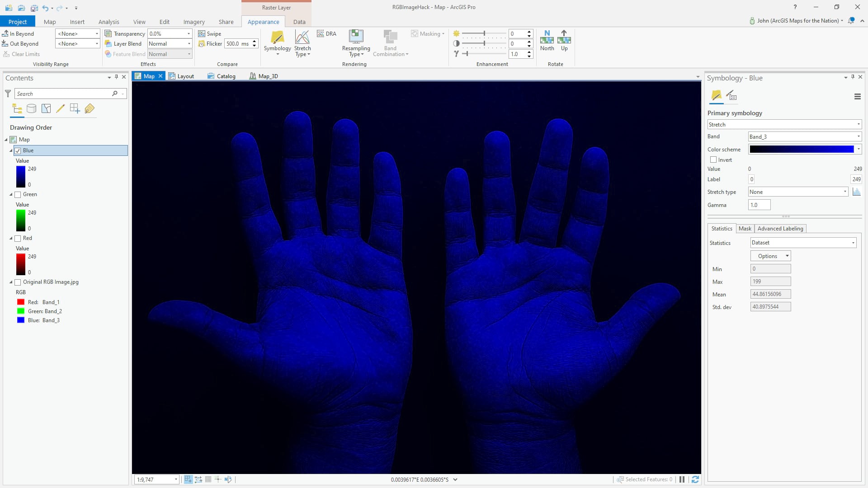Pause drawing in status bar

pos(682,479)
